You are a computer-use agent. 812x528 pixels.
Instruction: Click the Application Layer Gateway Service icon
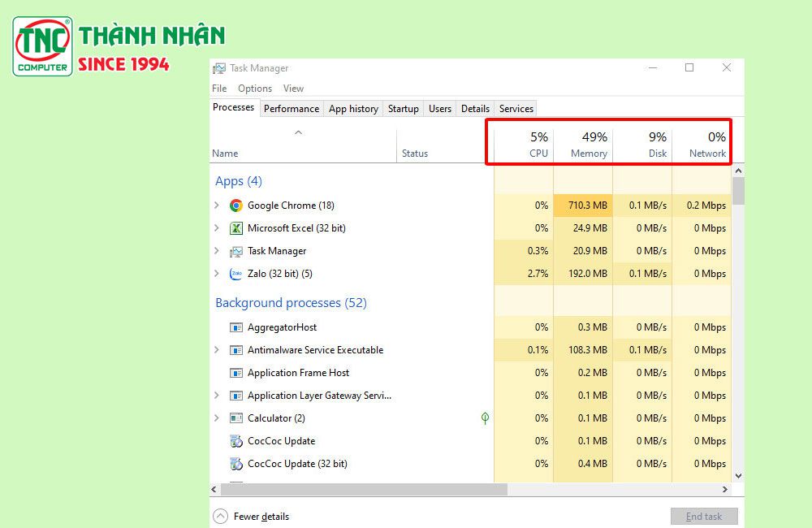pos(236,396)
